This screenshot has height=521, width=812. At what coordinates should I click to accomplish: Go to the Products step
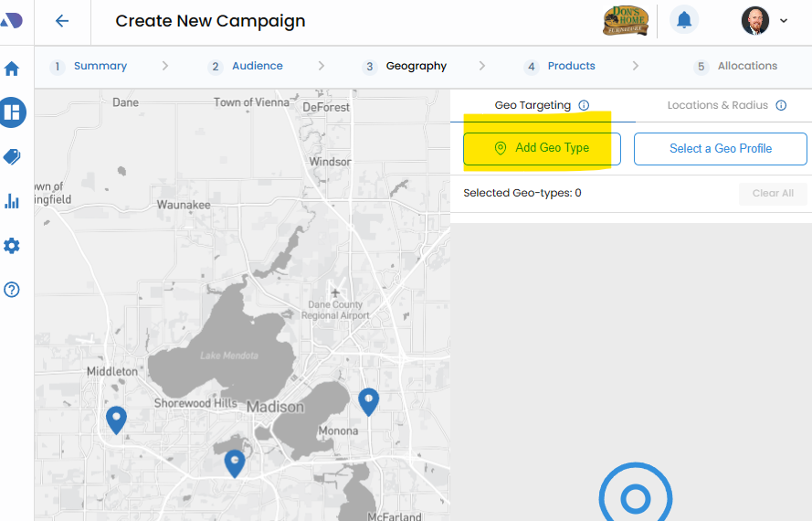571,66
